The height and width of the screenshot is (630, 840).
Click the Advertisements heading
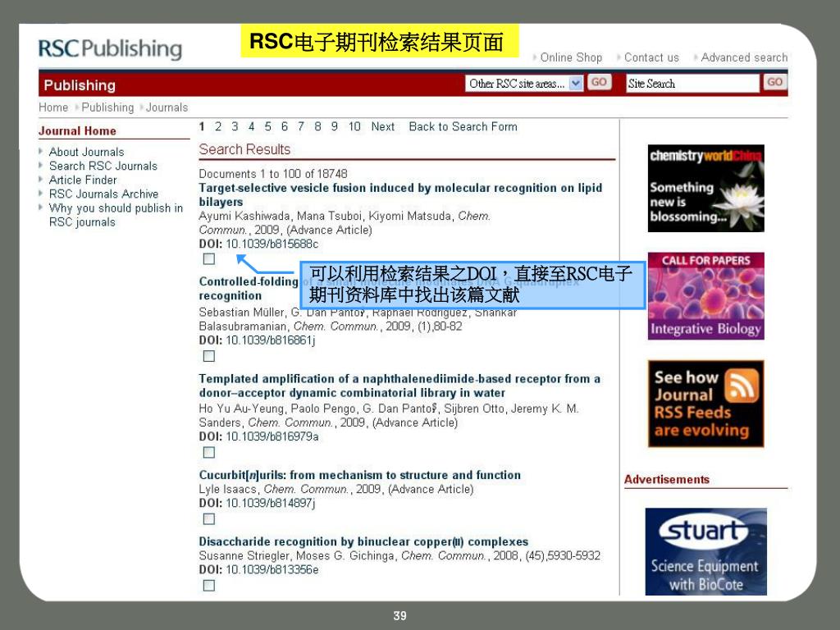(x=666, y=479)
